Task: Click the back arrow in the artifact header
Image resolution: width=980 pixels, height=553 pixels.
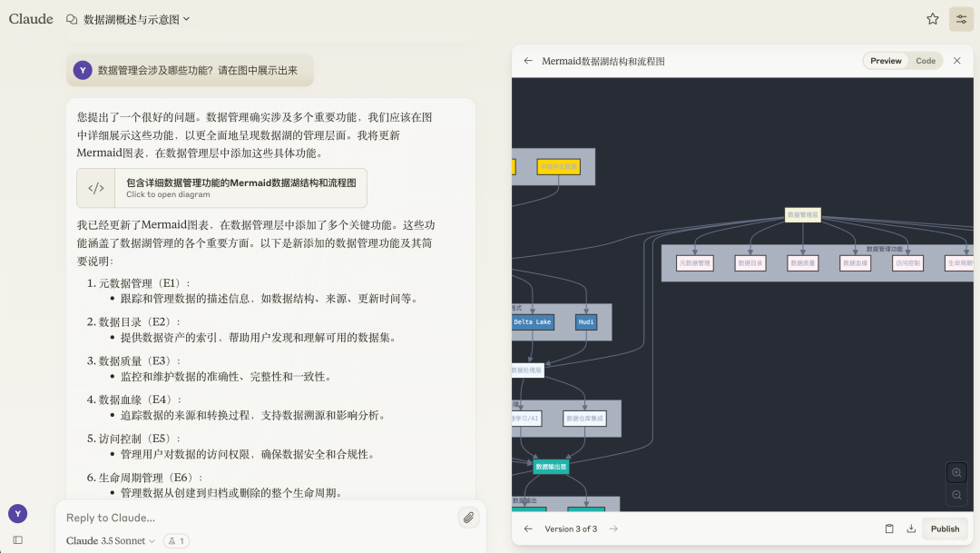Action: pyautogui.click(x=527, y=61)
